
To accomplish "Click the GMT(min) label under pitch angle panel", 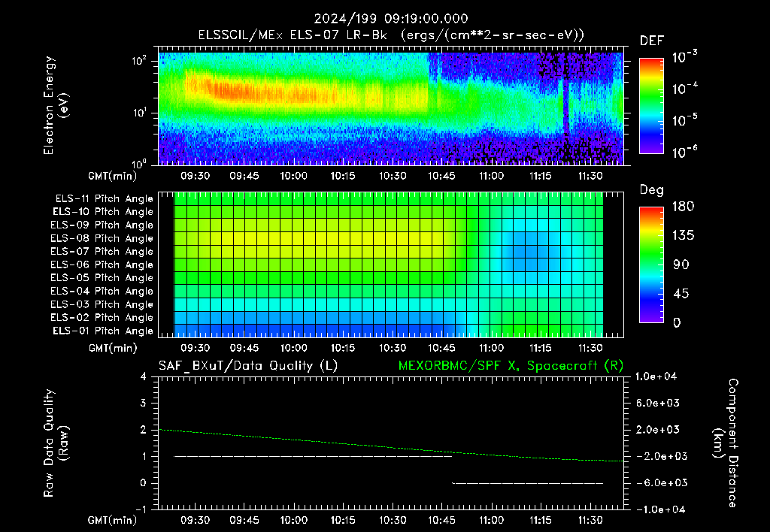I will (113, 348).
